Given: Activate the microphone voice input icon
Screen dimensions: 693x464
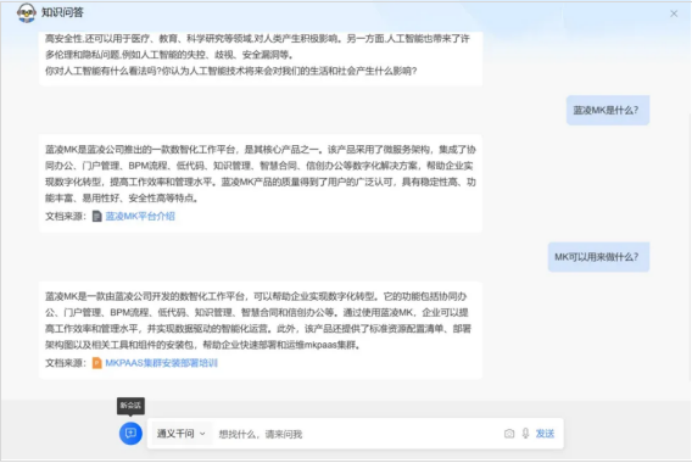Looking at the screenshot, I should coord(525,434).
